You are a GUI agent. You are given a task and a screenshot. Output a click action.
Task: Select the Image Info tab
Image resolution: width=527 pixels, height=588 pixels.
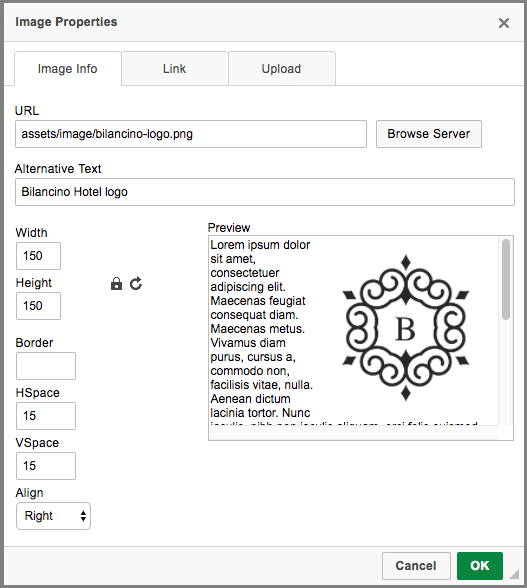click(x=68, y=69)
